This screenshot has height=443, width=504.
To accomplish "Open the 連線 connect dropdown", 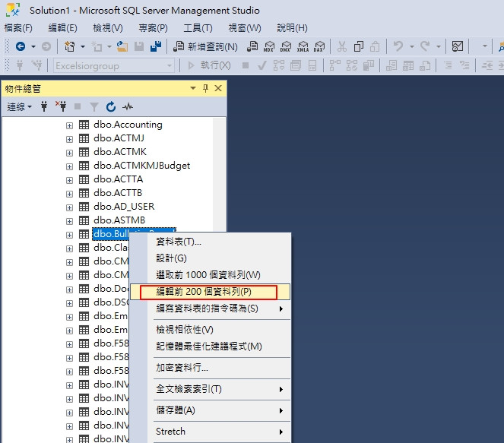I will pyautogui.click(x=19, y=106).
